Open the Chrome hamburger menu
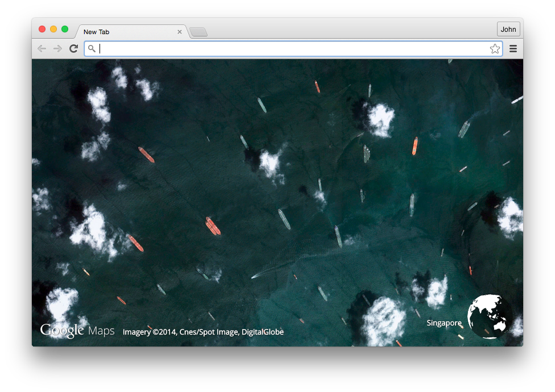 513,48
